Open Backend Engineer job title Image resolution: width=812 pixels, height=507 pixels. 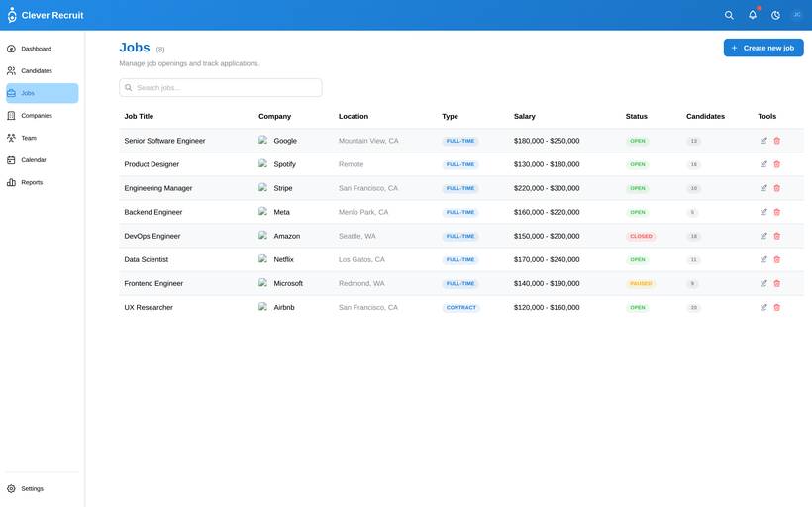[x=153, y=212]
